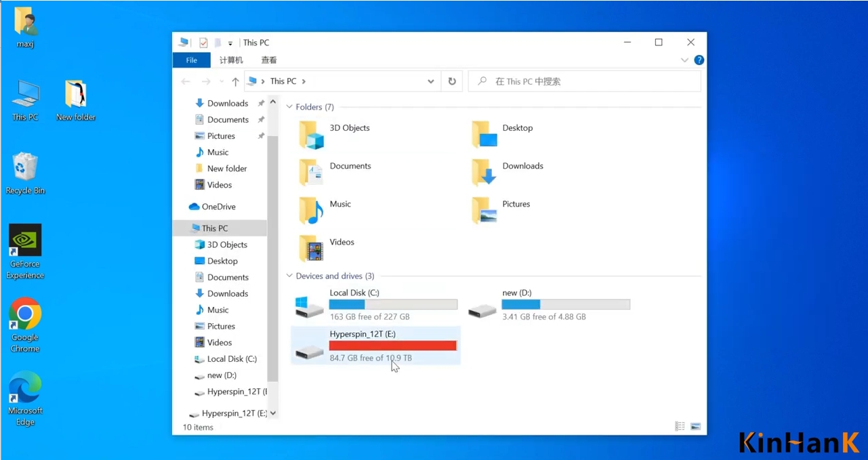Select the Local Disk (C:) drive
This screenshot has height=460, width=868.
click(x=375, y=304)
